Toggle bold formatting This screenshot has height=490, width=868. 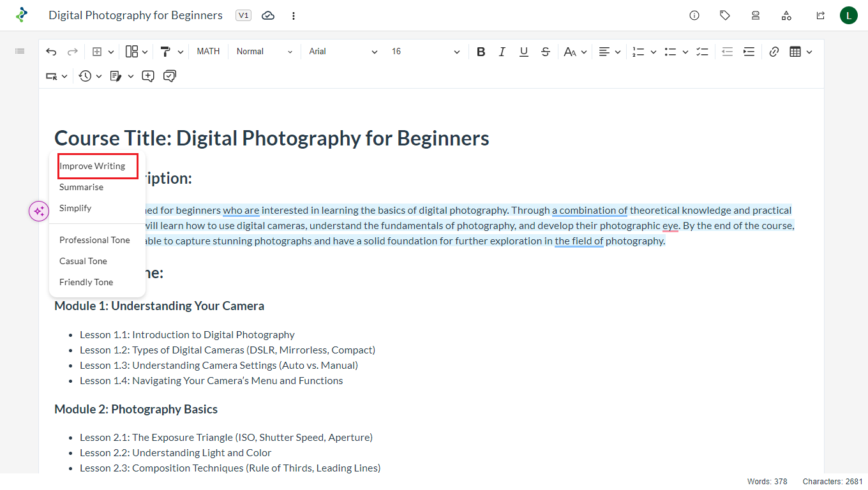pos(481,52)
